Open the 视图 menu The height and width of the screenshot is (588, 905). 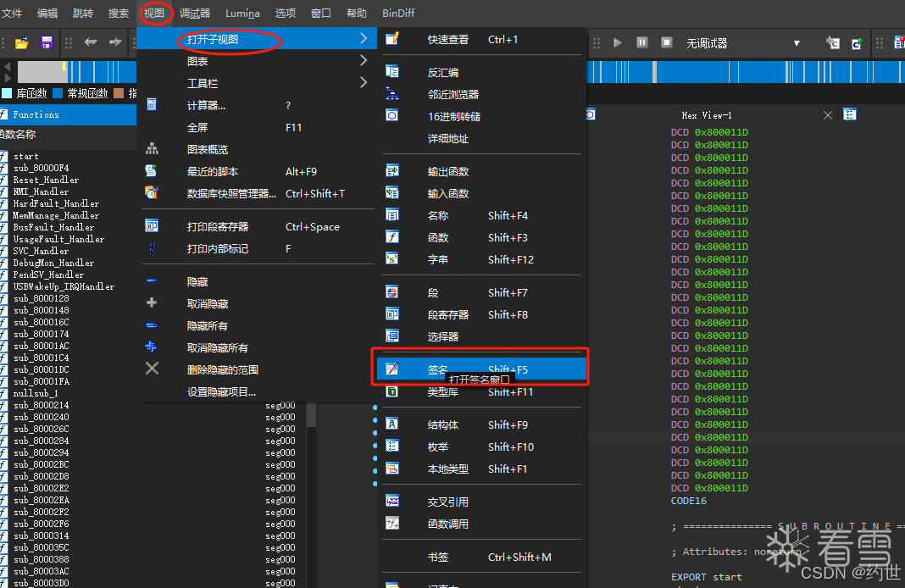(x=154, y=13)
